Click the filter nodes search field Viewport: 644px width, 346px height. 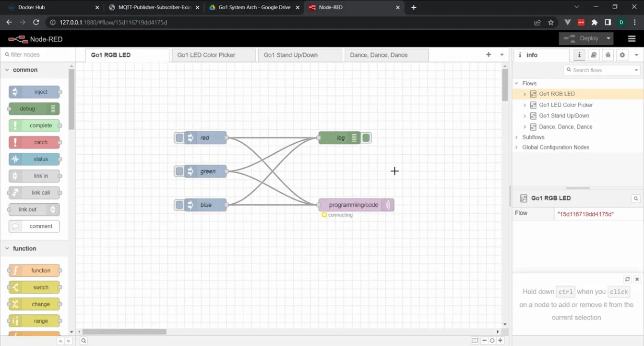[38, 55]
